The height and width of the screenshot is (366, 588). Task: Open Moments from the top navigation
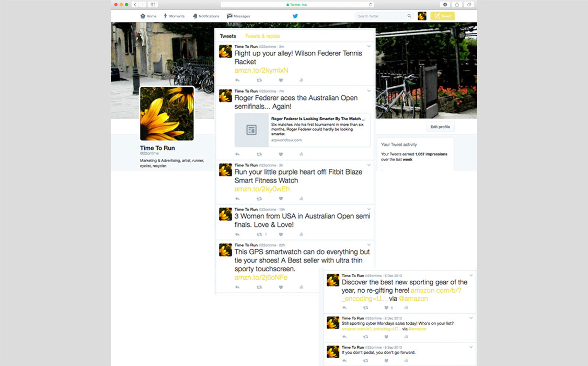[x=174, y=16]
